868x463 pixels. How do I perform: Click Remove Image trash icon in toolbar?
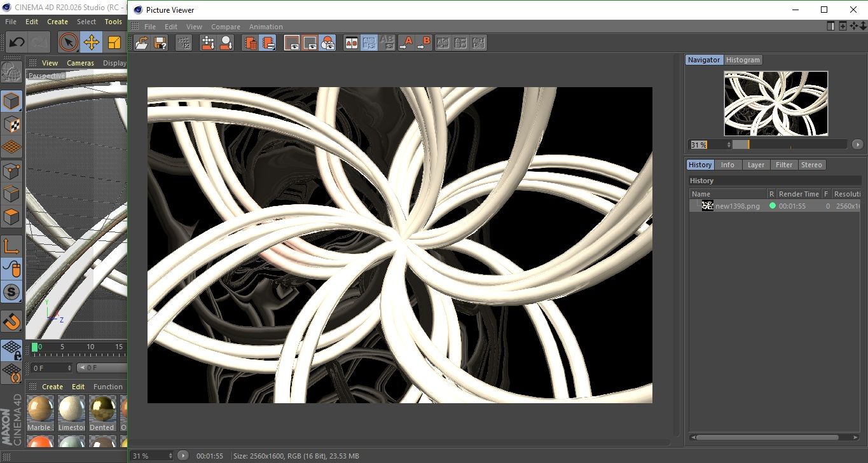point(251,43)
